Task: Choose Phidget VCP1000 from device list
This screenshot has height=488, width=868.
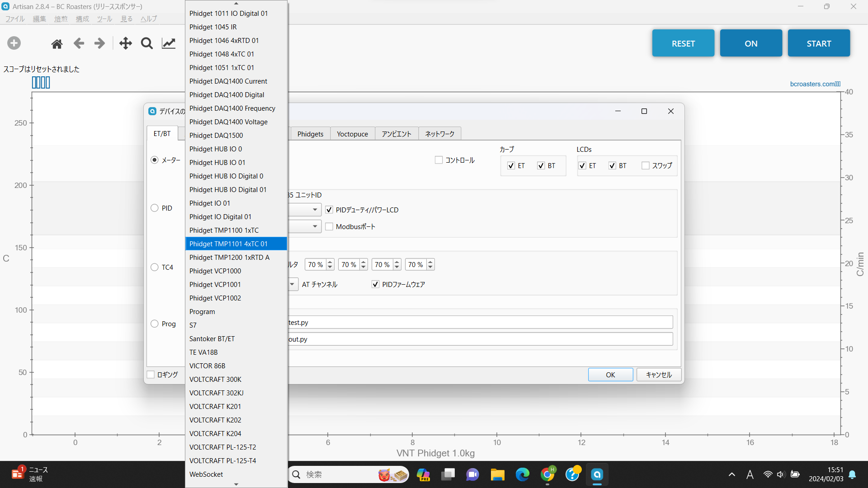Action: [236, 271]
